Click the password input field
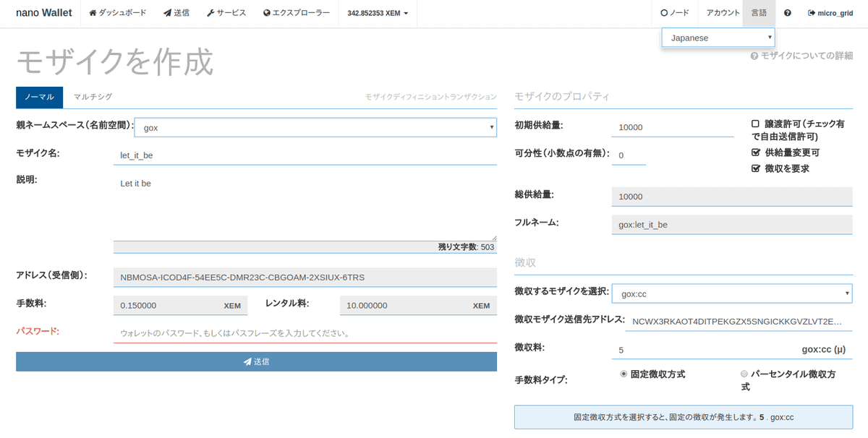Viewport: 868px width, 438px height. tap(305, 333)
